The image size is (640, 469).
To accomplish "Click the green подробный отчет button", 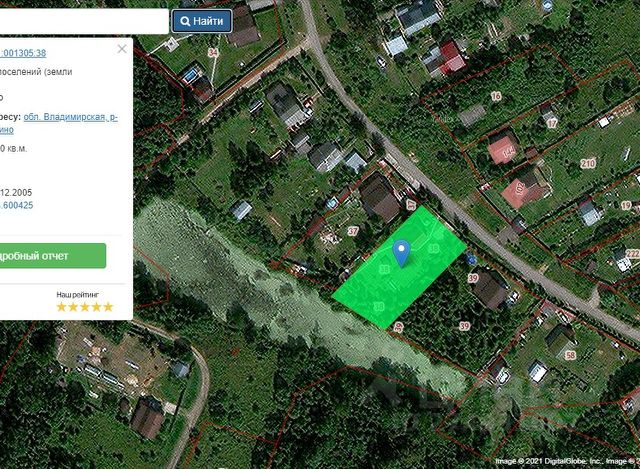I will (53, 256).
